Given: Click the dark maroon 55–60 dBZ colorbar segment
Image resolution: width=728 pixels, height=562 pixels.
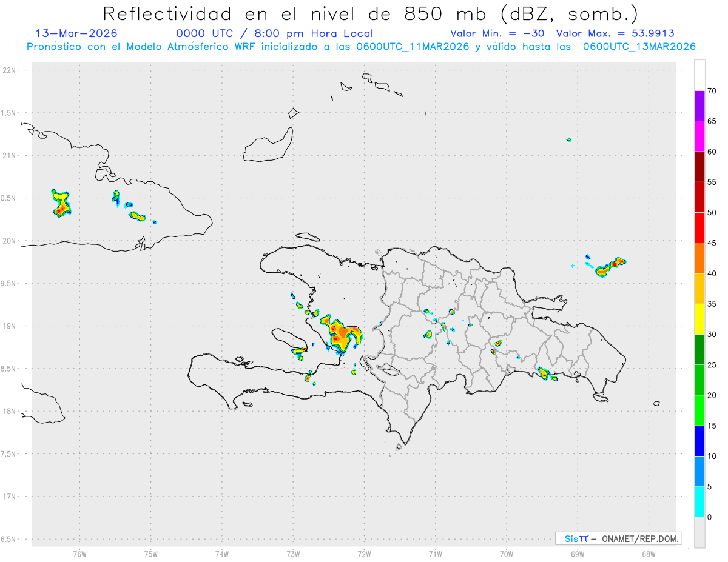Looking at the screenshot, I should click(x=699, y=167).
